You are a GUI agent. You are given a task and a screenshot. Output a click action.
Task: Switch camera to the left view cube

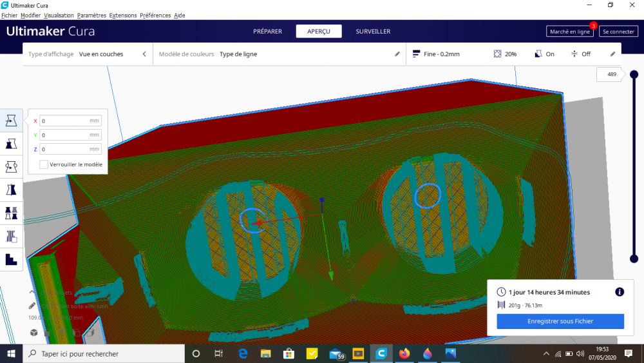point(76,332)
